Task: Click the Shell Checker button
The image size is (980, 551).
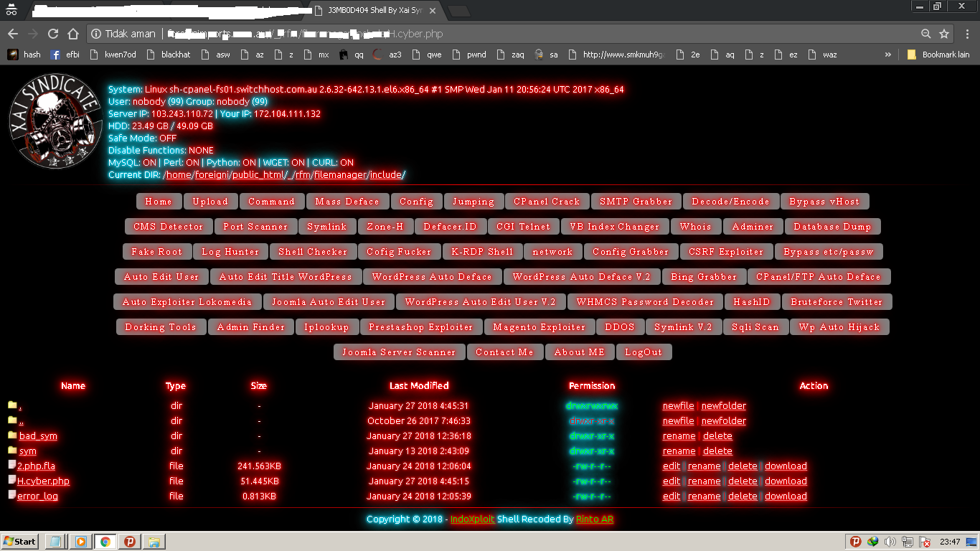Action: point(313,252)
